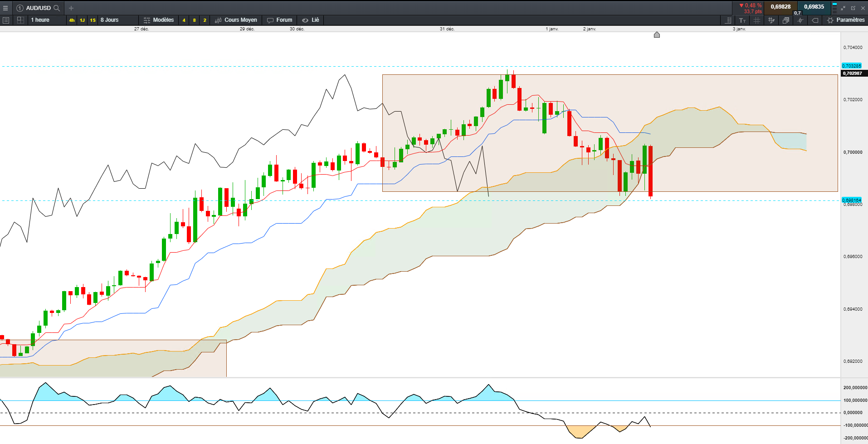Screen dimensions: 868x444
Task: Close the chart window with X
Action: pyautogui.click(x=863, y=8)
